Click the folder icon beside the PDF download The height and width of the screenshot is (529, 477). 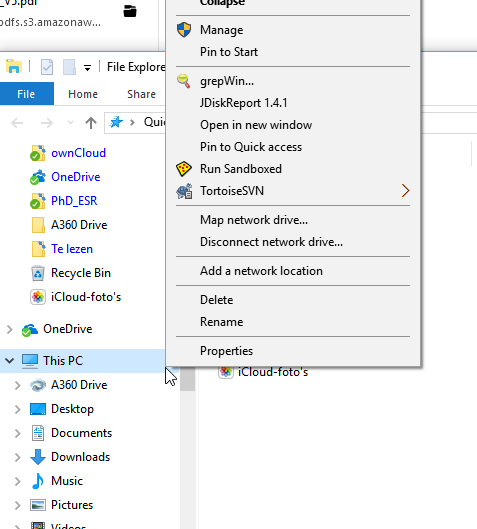point(130,11)
